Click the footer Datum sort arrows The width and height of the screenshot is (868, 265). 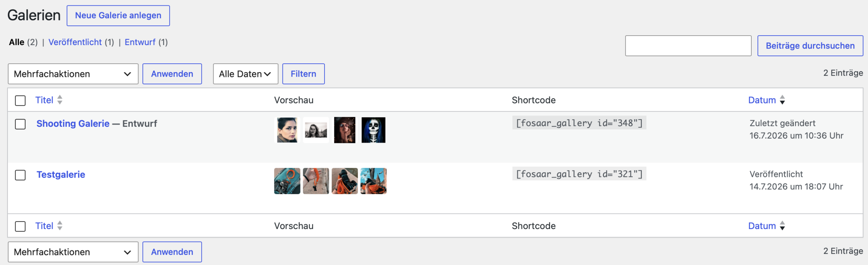point(782,225)
